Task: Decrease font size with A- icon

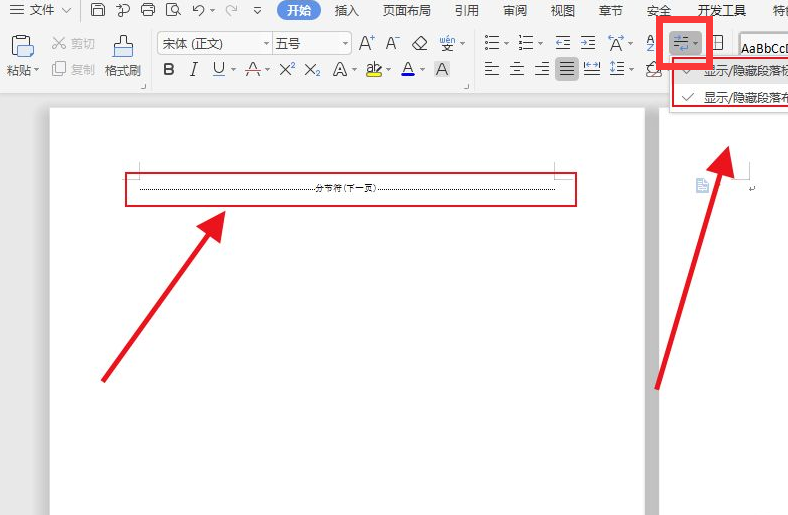Action: pyautogui.click(x=392, y=43)
